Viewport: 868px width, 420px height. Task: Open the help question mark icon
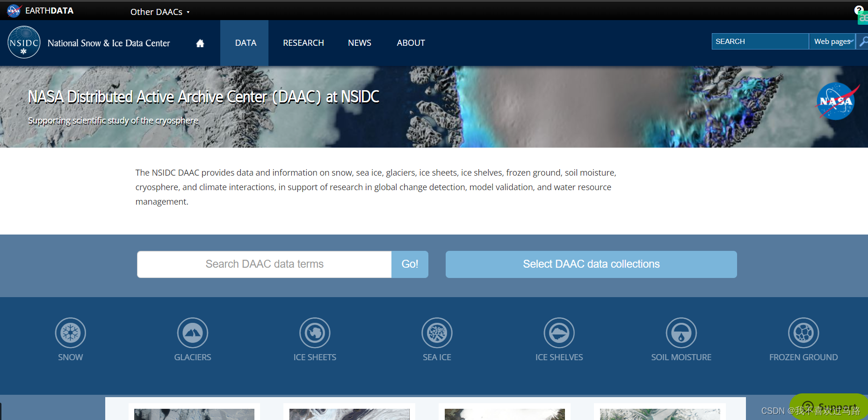[859, 10]
